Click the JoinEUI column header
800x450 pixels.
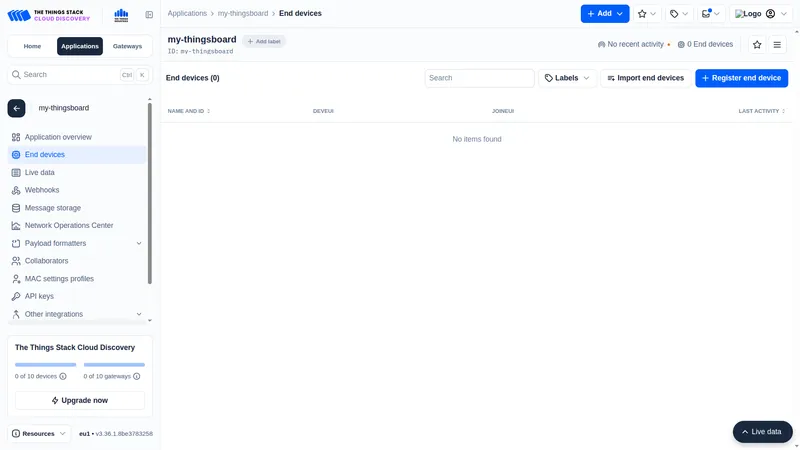503,111
